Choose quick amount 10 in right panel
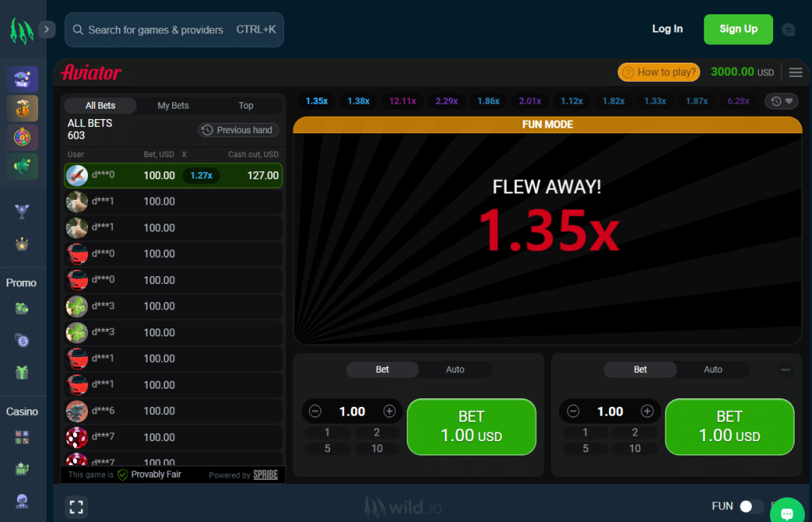Viewport: 812px width, 522px height. 634,448
